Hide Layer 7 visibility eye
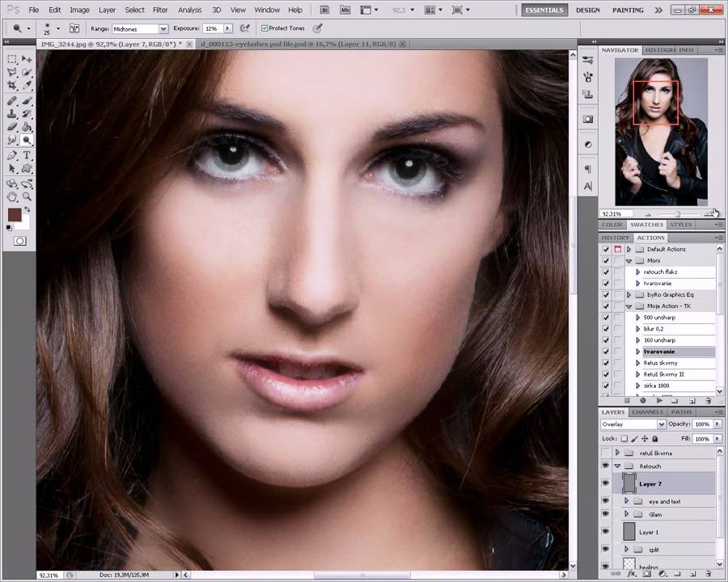Image resolution: width=728 pixels, height=582 pixels. click(x=605, y=483)
